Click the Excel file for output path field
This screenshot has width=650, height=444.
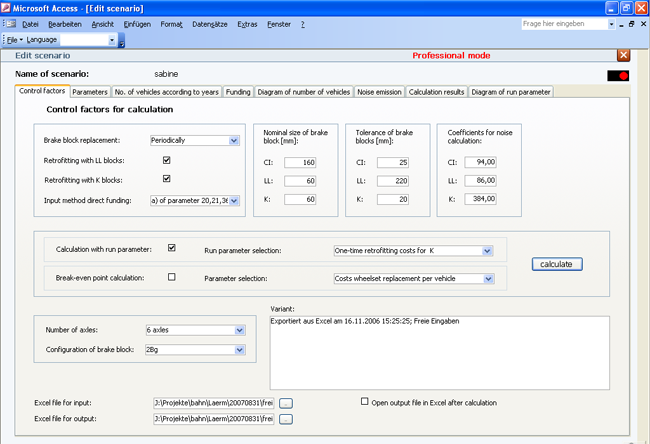point(213,419)
